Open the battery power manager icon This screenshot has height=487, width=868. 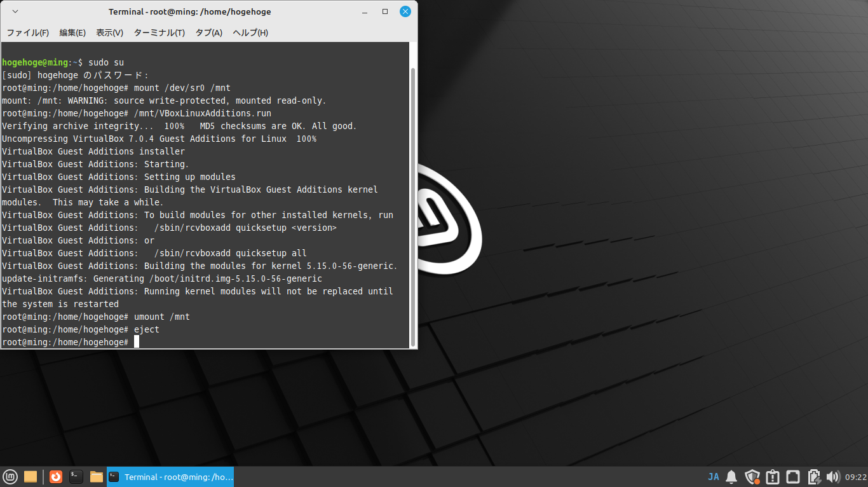813,477
